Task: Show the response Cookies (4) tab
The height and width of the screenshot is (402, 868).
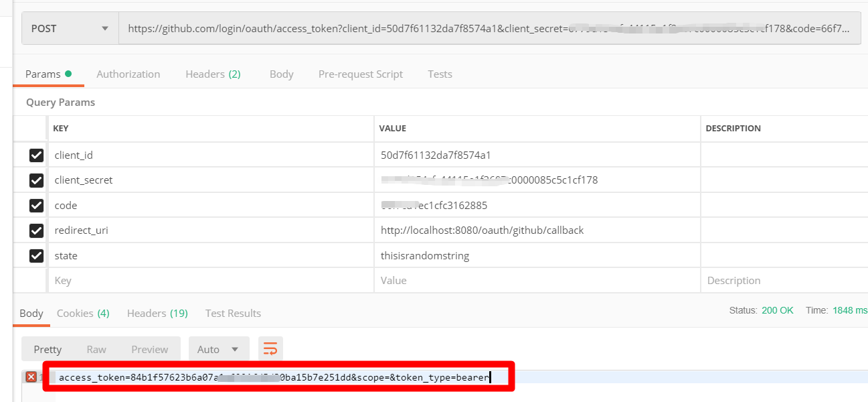Action: point(83,313)
